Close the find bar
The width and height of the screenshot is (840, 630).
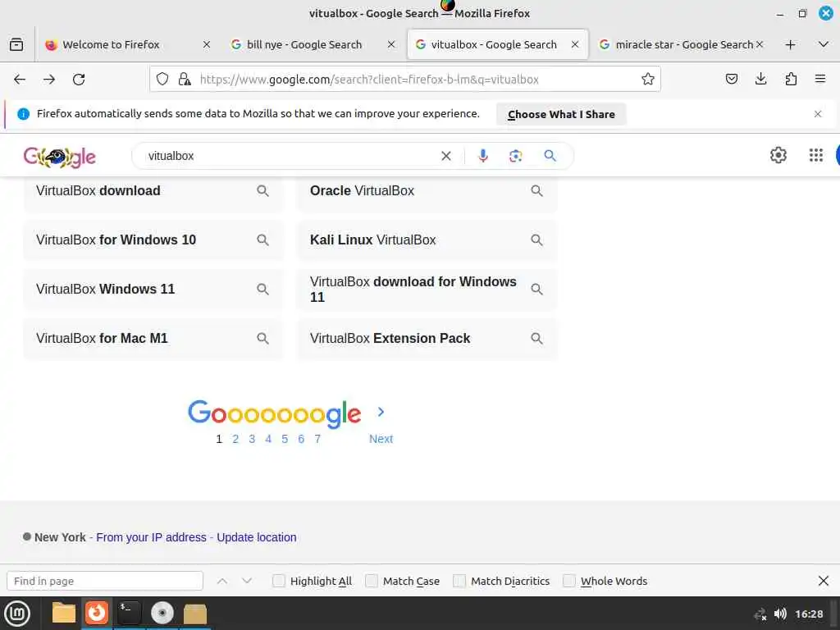click(824, 581)
